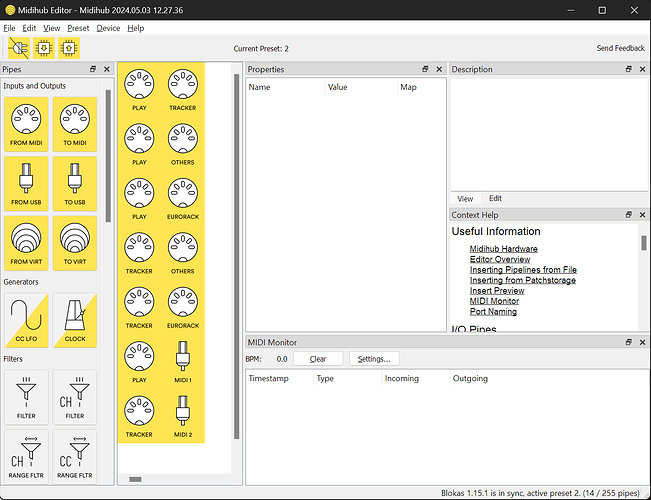Open the View menu in menu bar
This screenshot has width=651, height=500.
pos(51,28)
